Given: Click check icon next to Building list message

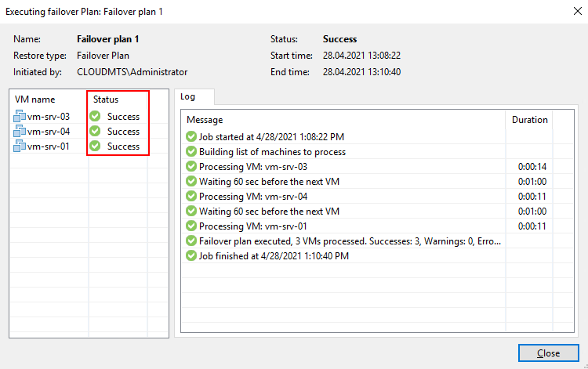Looking at the screenshot, I should (191, 151).
